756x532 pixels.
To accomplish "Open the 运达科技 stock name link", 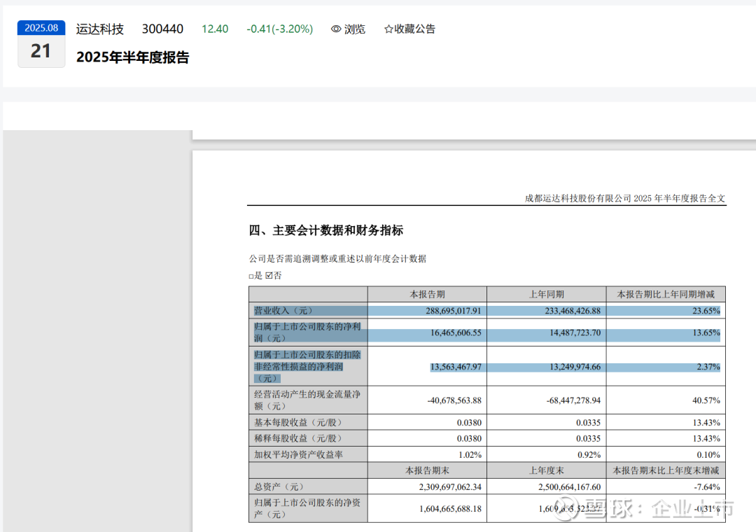I will click(100, 29).
